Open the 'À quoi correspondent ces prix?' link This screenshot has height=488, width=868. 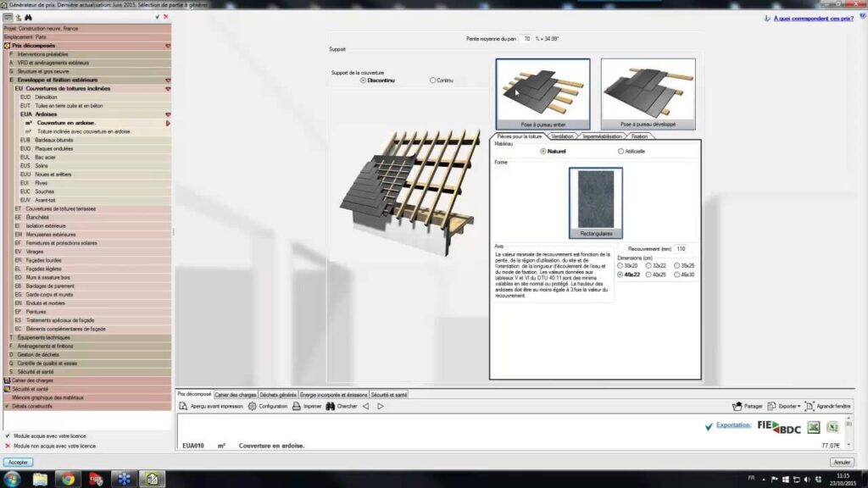click(818, 17)
